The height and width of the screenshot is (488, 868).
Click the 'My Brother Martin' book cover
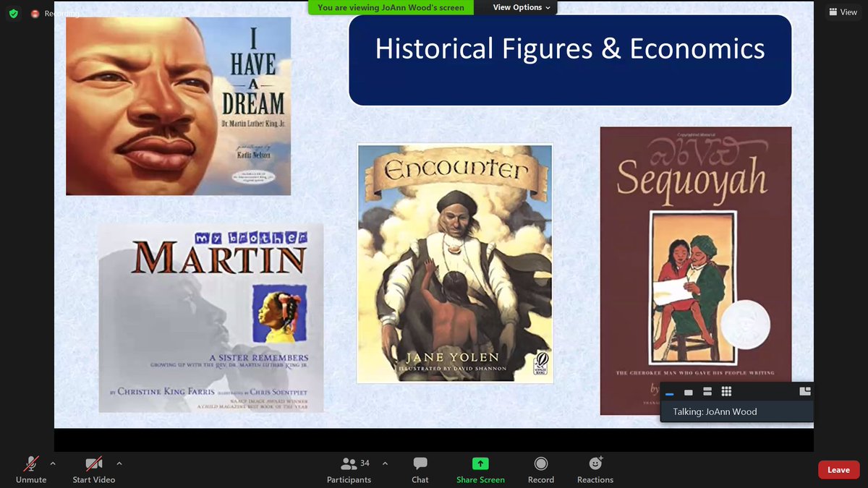(x=210, y=317)
